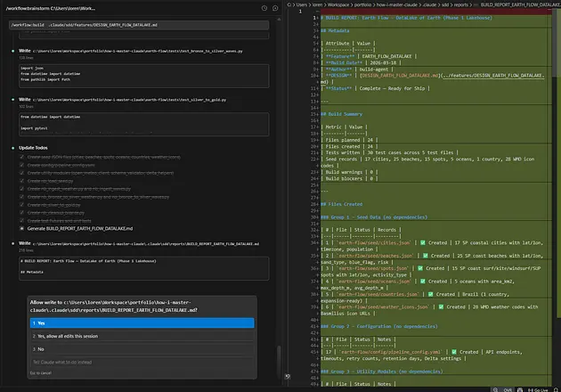Click the '## Files Created' heading in the editor

pyautogui.click(x=341, y=204)
